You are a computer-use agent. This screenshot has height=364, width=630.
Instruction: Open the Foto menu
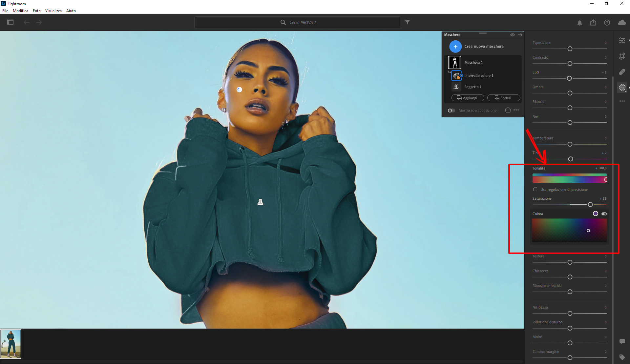pyautogui.click(x=36, y=11)
